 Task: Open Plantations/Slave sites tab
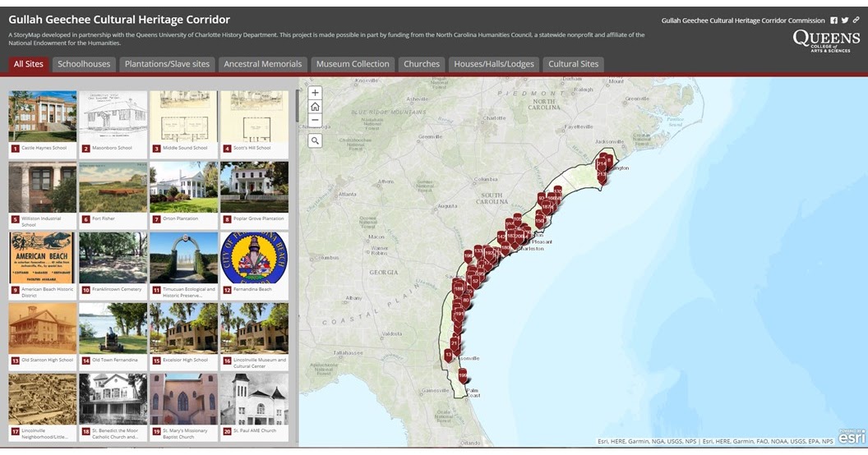tap(167, 64)
